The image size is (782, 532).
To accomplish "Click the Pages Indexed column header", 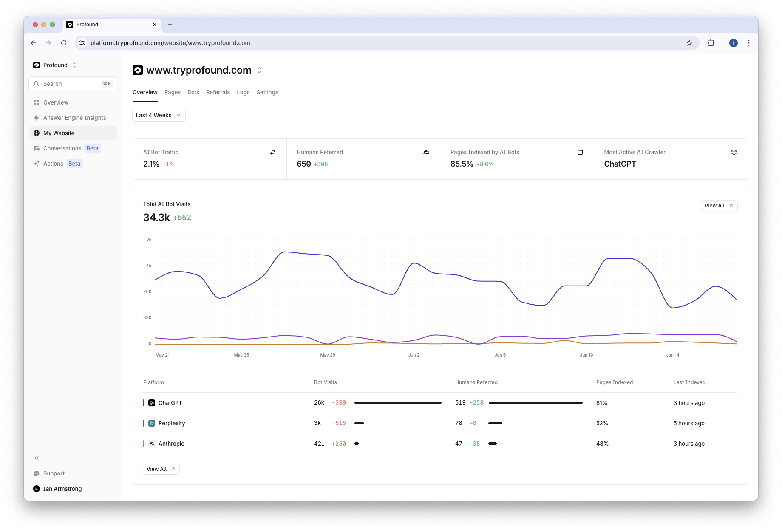I will [x=615, y=382].
